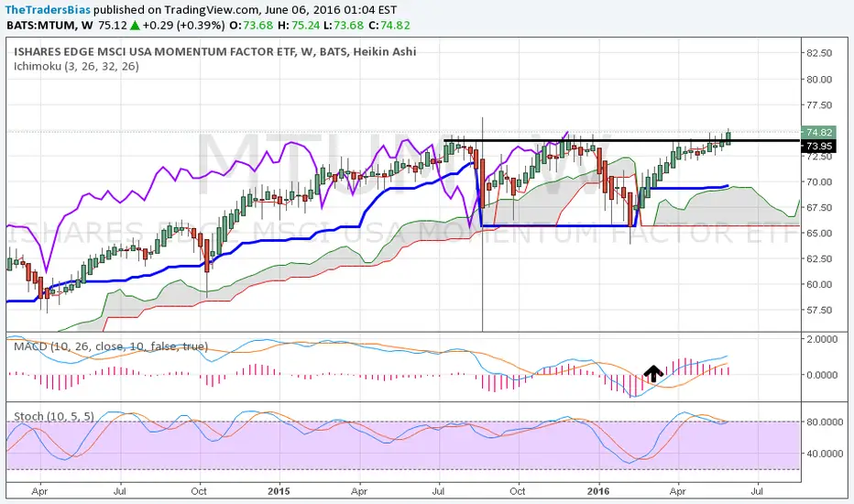Click the black 73.95 price tag
The width and height of the screenshot is (854, 504).
pyautogui.click(x=818, y=146)
